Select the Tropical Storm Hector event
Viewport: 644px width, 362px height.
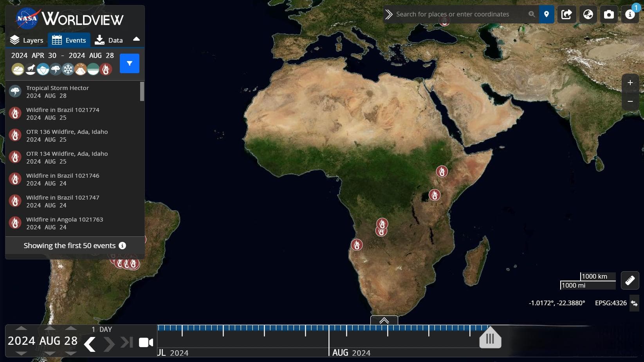[x=73, y=92]
